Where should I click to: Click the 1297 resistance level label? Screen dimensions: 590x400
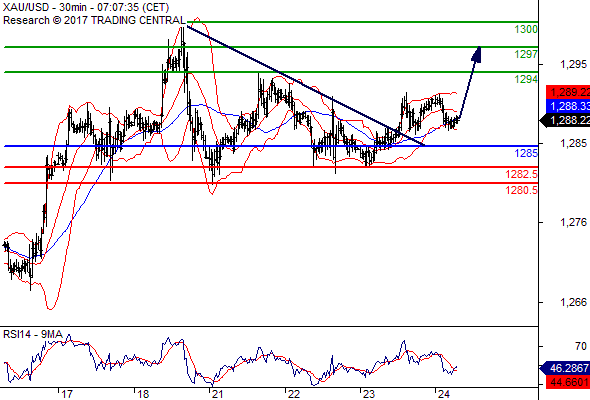526,54
